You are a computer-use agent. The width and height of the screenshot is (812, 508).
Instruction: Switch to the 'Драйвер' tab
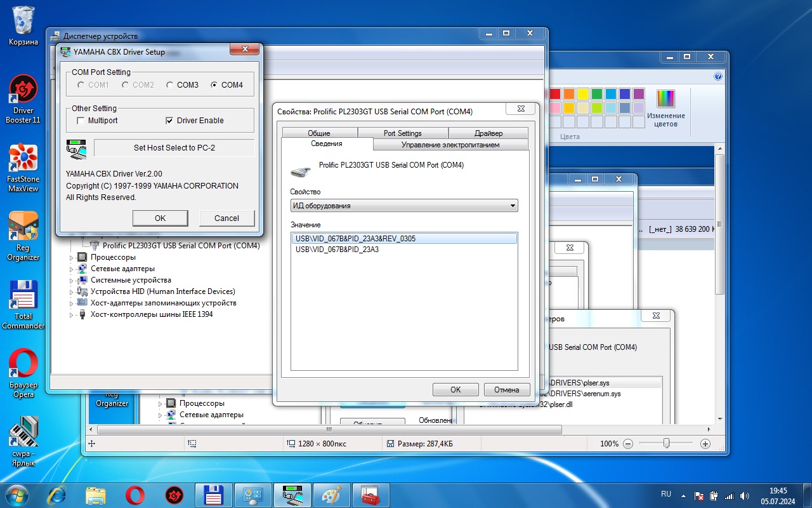click(488, 133)
